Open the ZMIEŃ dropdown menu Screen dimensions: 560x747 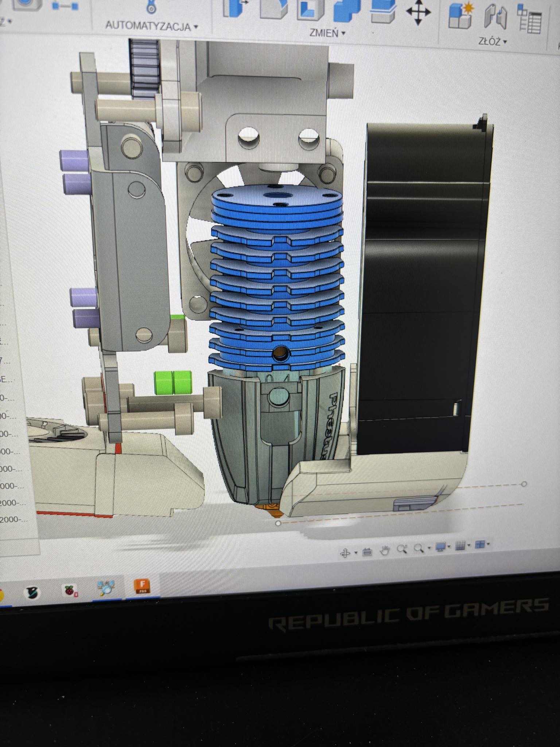pos(327,33)
